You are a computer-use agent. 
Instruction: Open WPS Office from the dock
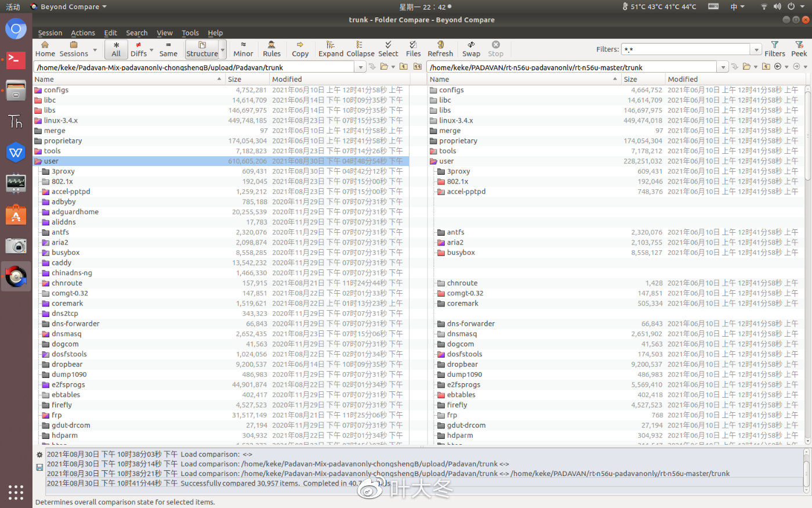click(16, 153)
